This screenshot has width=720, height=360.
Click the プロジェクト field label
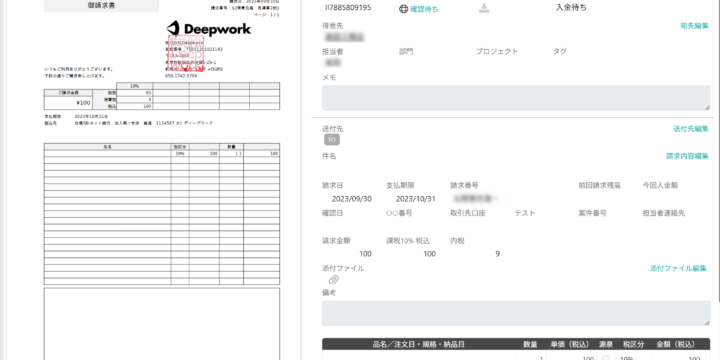click(x=497, y=51)
